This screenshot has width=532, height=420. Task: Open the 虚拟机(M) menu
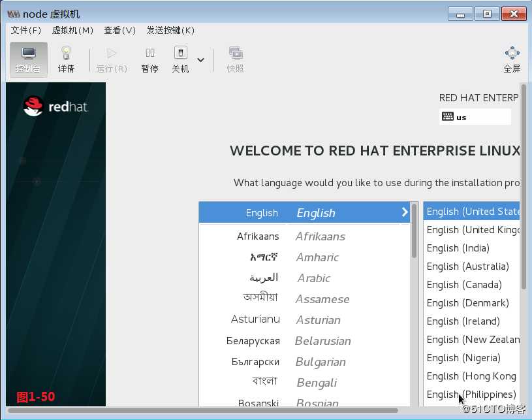click(x=72, y=31)
